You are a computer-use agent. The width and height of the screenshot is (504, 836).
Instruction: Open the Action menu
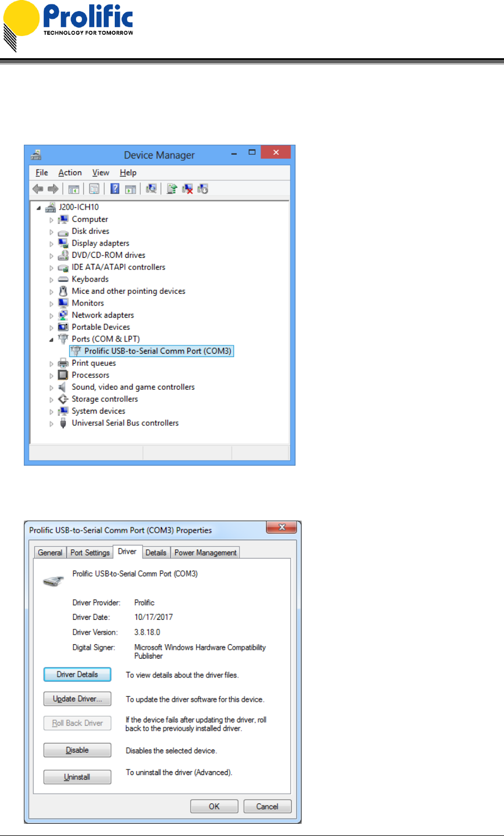coord(70,172)
